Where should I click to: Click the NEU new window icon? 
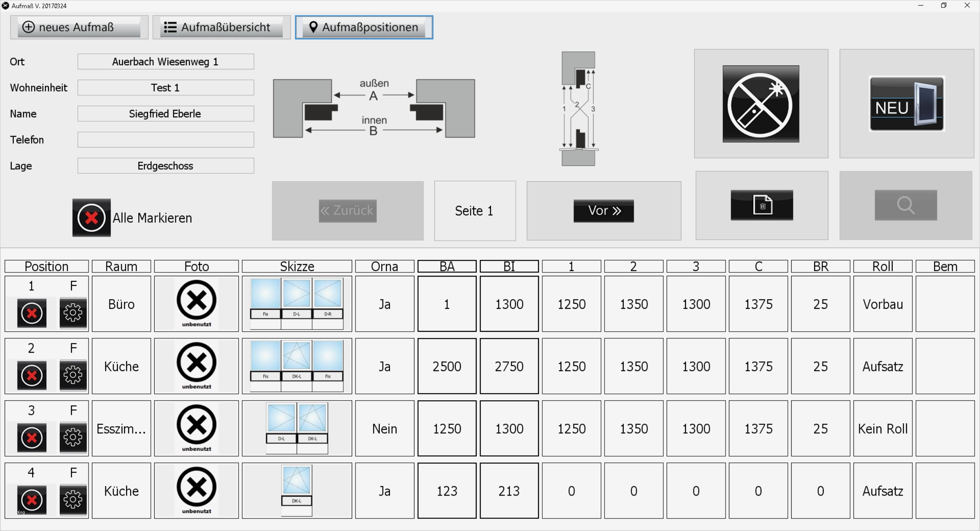906,104
